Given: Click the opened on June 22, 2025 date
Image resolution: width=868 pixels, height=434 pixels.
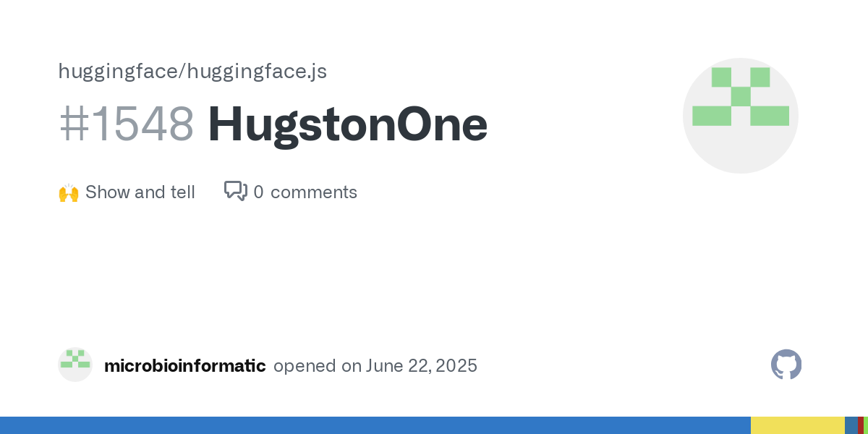Looking at the screenshot, I should (375, 365).
